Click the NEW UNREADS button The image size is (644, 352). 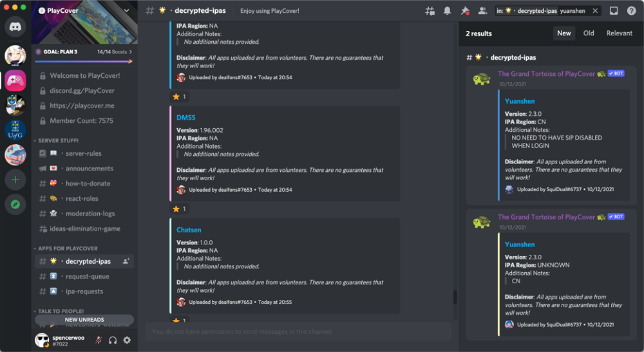(x=84, y=320)
